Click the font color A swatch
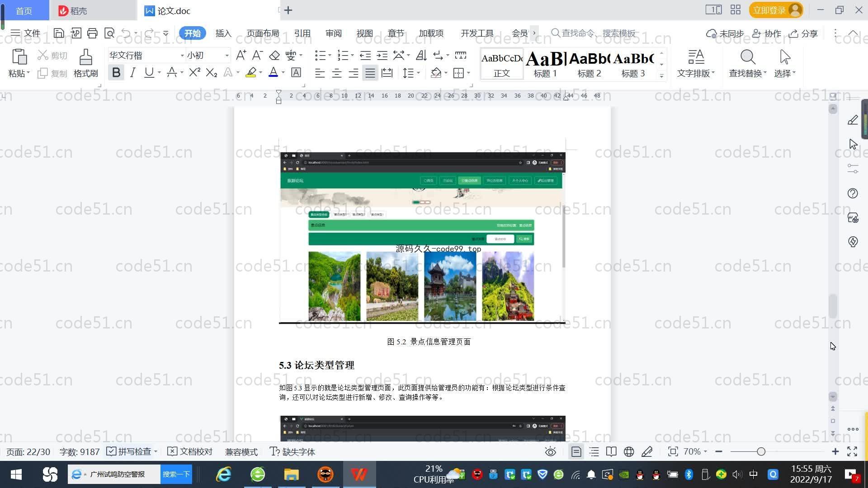 click(273, 72)
